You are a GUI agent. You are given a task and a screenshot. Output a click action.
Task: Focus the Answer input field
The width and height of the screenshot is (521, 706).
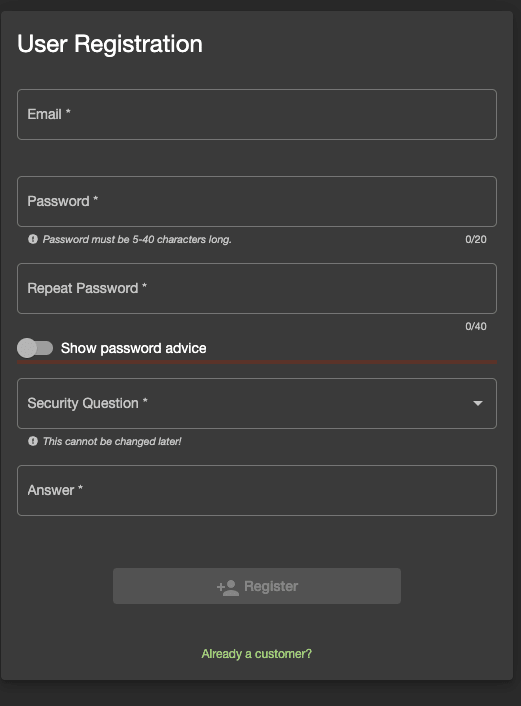(x=257, y=490)
